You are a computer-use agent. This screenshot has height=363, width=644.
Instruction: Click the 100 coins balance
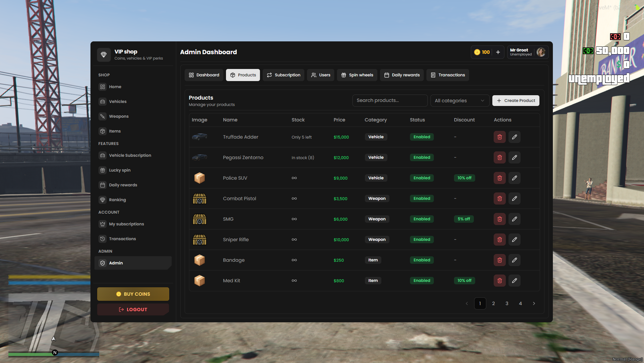482,52
